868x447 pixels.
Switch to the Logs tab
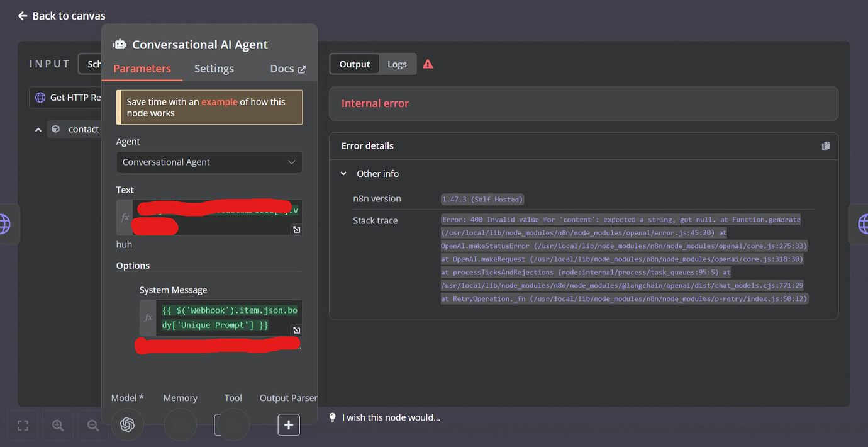tap(397, 64)
